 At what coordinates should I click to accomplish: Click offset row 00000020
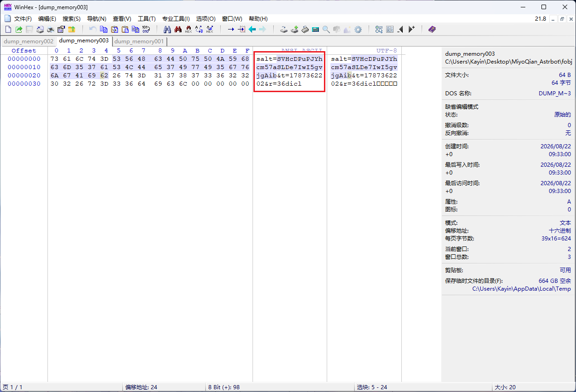(24, 76)
